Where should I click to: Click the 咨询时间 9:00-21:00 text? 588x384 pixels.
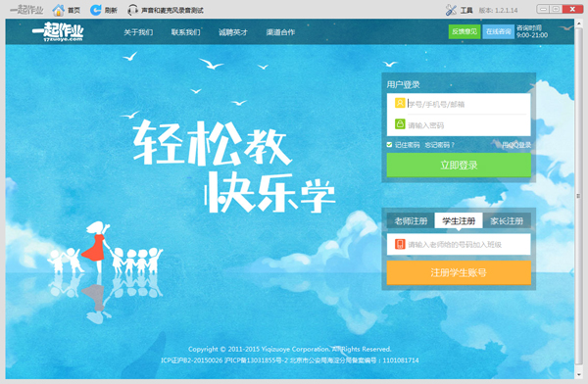pos(532,31)
